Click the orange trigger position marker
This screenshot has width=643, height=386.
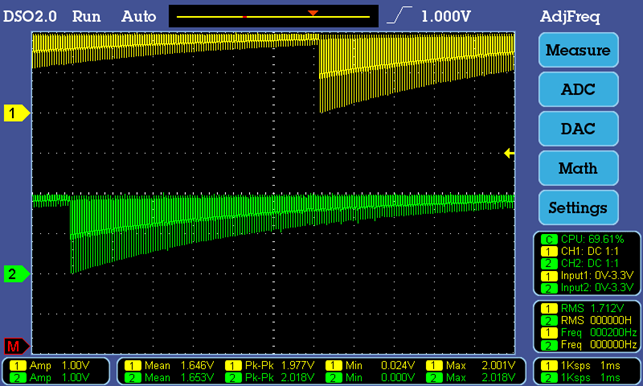(x=313, y=13)
